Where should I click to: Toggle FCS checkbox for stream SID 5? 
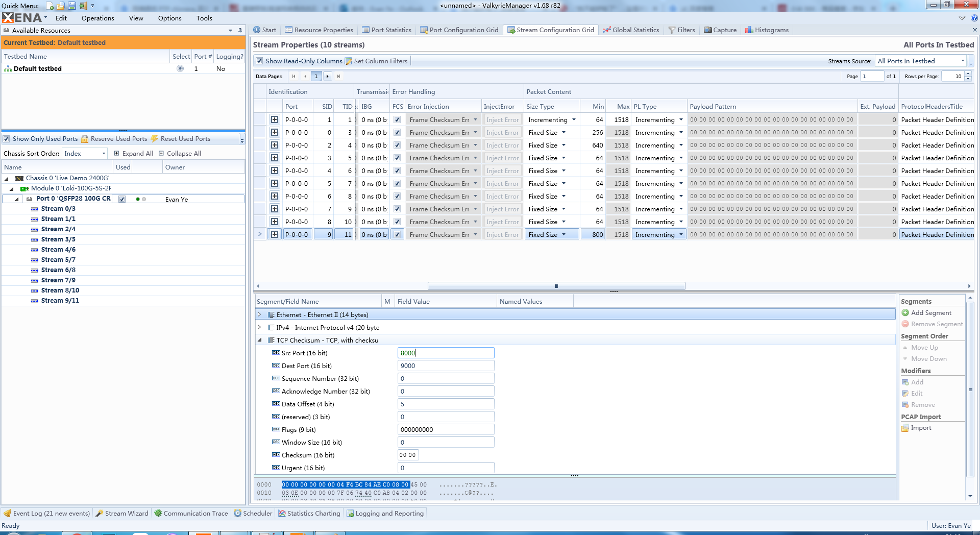(397, 183)
